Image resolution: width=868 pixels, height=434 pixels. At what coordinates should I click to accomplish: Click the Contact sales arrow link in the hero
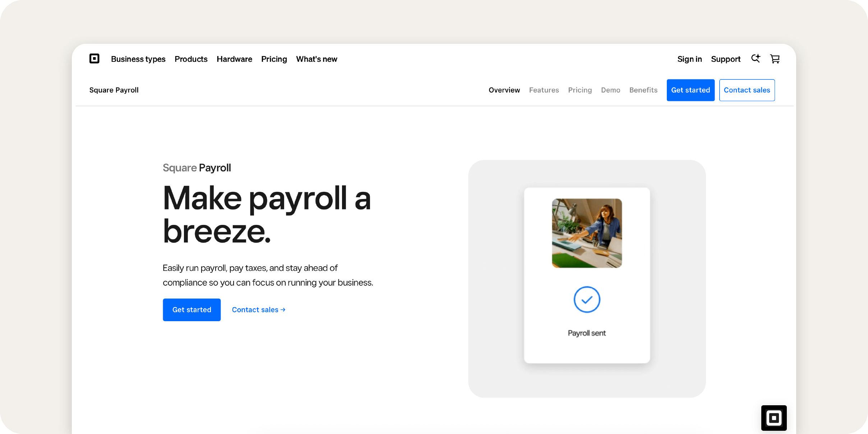258,309
